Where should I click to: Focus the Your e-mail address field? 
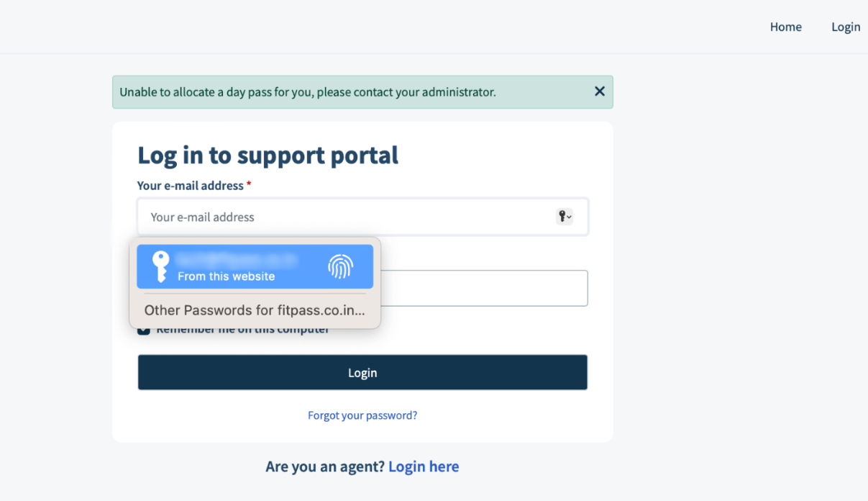pyautogui.click(x=362, y=217)
